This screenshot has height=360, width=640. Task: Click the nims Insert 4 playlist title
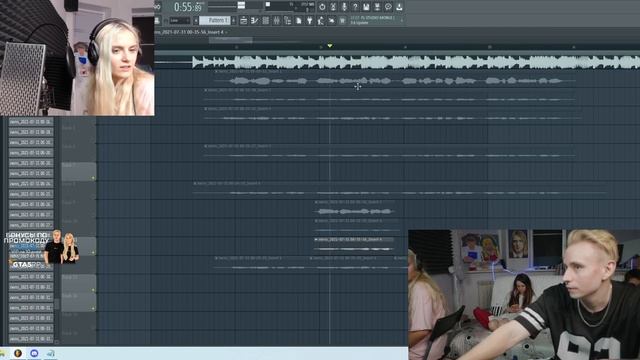190,32
